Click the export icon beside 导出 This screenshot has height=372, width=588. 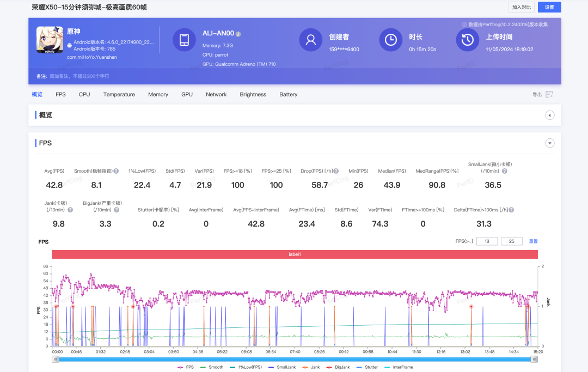click(549, 94)
